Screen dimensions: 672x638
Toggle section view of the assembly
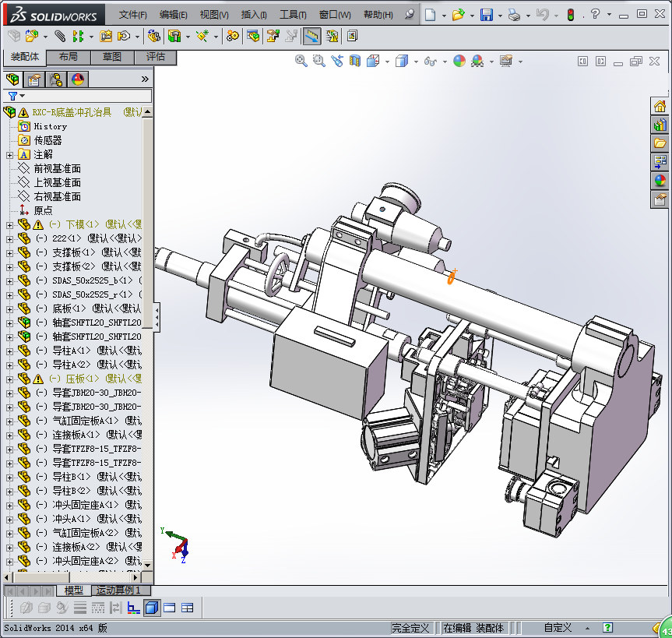[354, 62]
